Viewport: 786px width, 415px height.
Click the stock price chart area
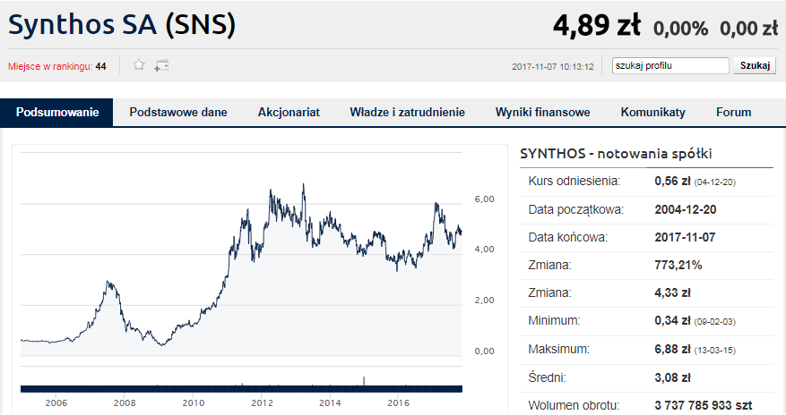point(241,255)
